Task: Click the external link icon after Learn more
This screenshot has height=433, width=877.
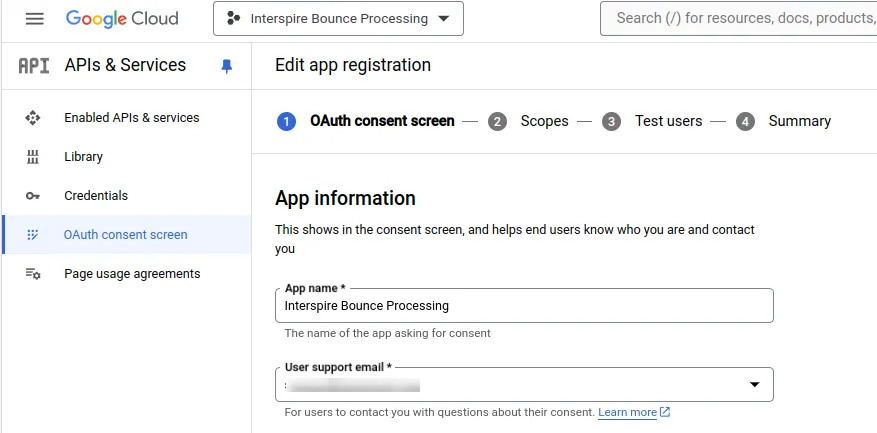Action: (665, 412)
